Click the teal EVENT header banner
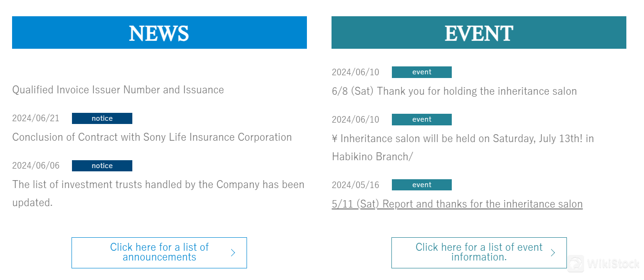 [479, 33]
